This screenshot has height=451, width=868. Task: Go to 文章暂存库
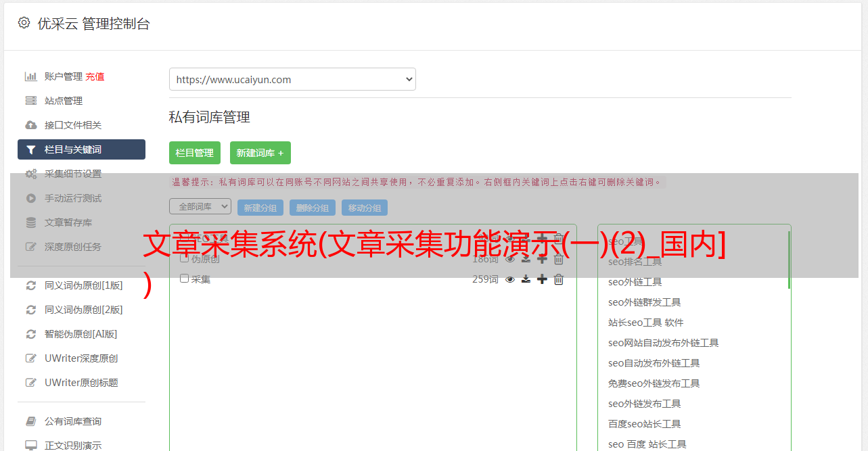(x=68, y=222)
